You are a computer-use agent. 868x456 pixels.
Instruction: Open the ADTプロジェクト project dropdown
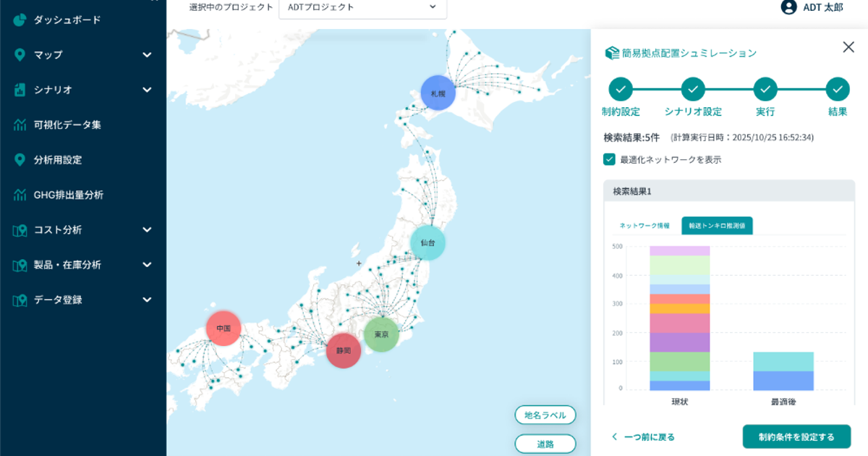point(362,7)
